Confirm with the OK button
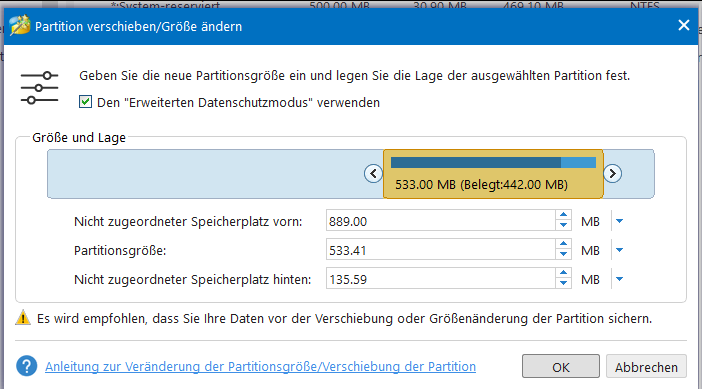 pyautogui.click(x=561, y=367)
